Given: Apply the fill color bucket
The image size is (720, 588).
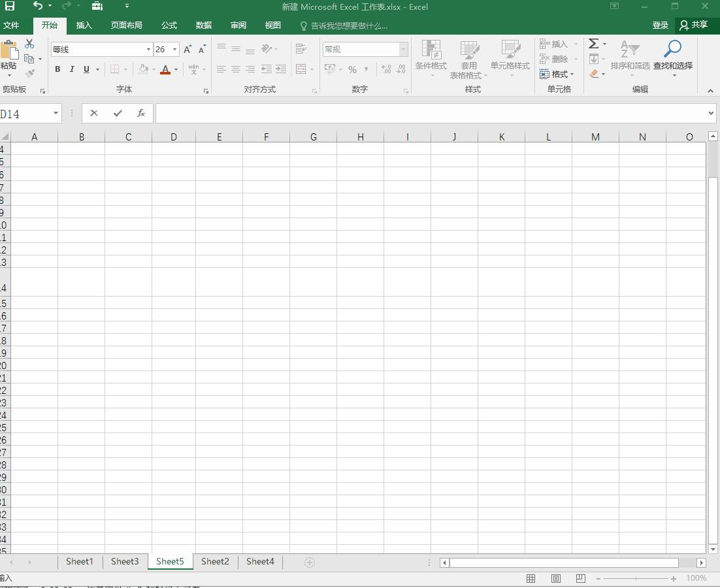Looking at the screenshot, I should [143, 69].
